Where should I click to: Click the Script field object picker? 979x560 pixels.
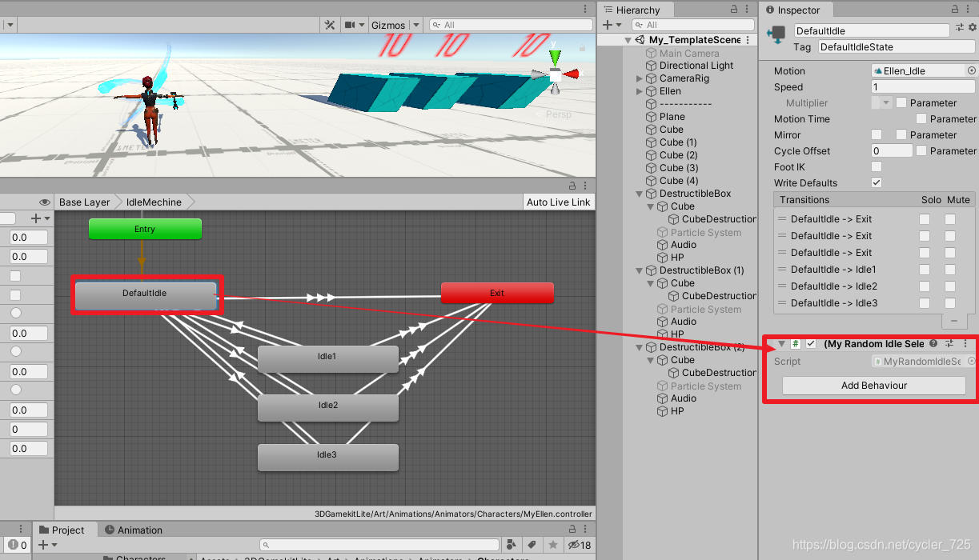pyautogui.click(x=972, y=362)
